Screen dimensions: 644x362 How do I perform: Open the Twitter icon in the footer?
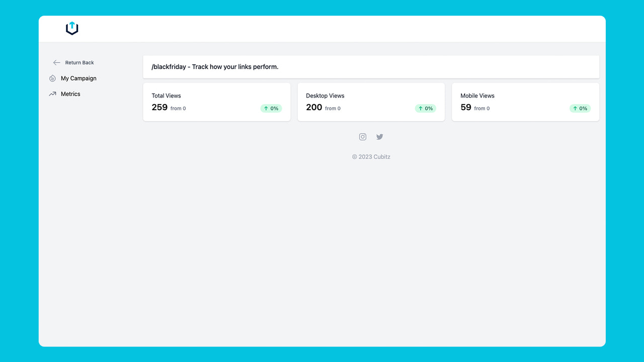point(379,136)
